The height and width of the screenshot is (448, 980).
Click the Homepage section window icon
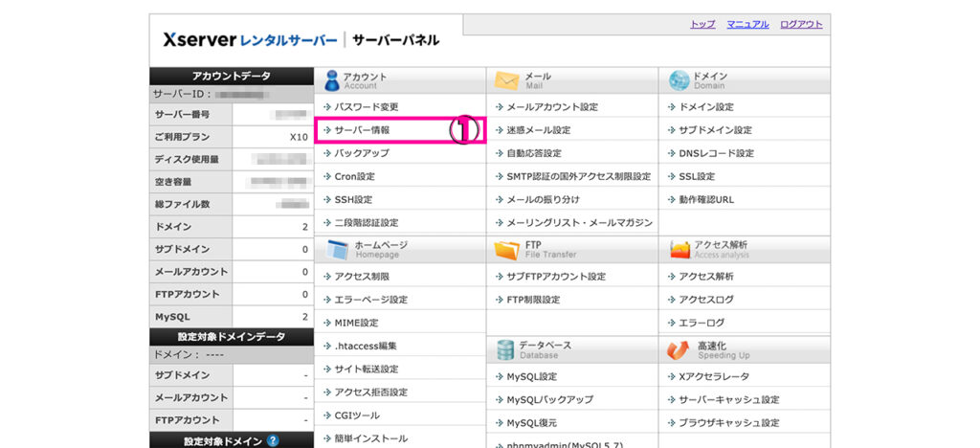337,249
